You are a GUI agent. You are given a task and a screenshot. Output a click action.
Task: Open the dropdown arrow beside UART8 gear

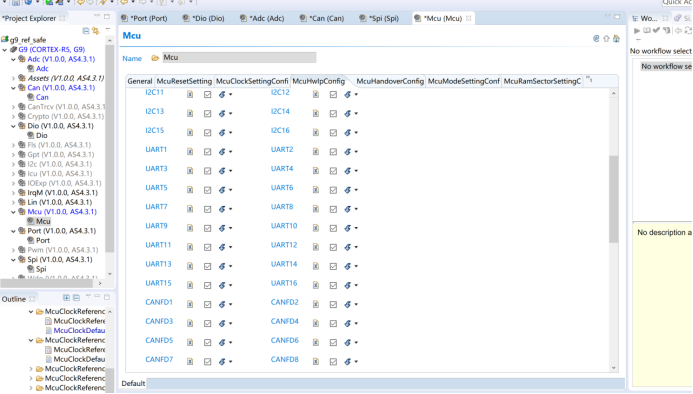[x=356, y=209]
